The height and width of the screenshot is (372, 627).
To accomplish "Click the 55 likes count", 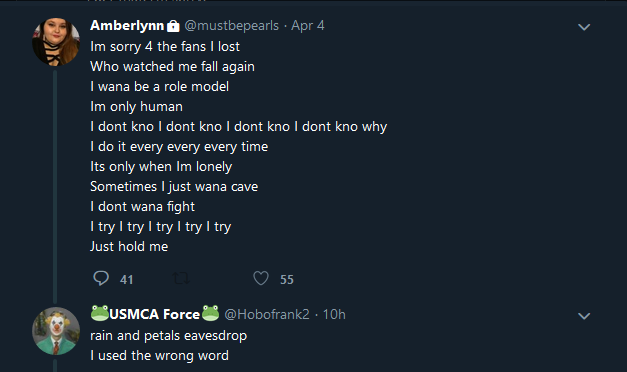I will (287, 280).
